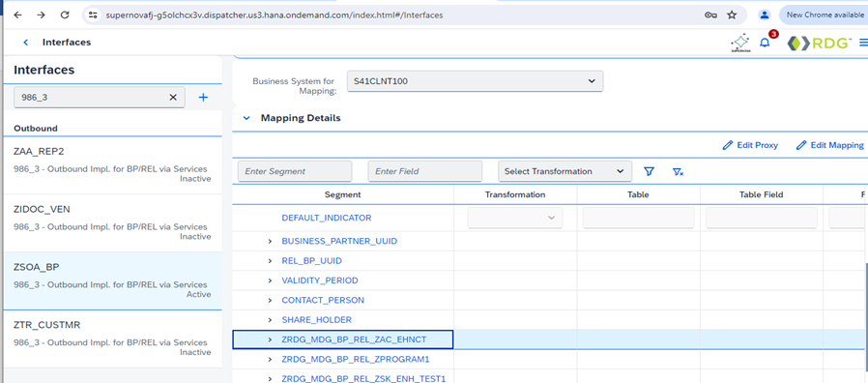Open BUSINESS_PARTNER_UUID link
Image resolution: width=868 pixels, height=383 pixels.
click(x=339, y=242)
